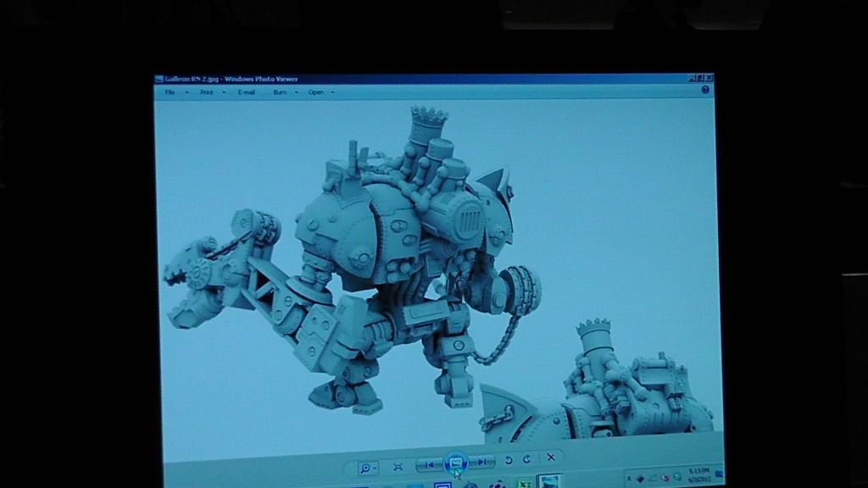
Task: Click the Photo Viewer icon in the title bar
Action: (x=159, y=79)
